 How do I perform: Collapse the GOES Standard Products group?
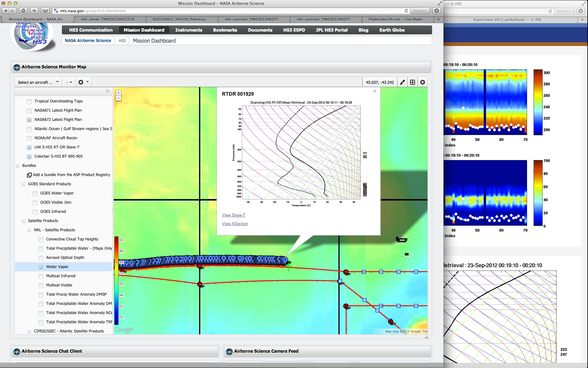(24, 184)
